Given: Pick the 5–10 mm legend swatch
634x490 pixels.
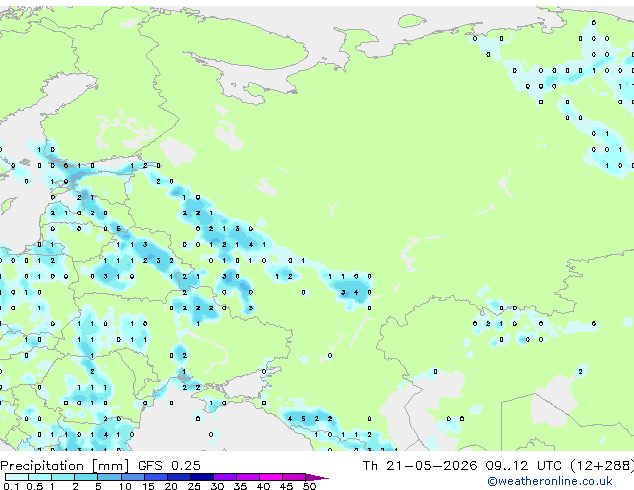Looking at the screenshot, I should 109,477.
